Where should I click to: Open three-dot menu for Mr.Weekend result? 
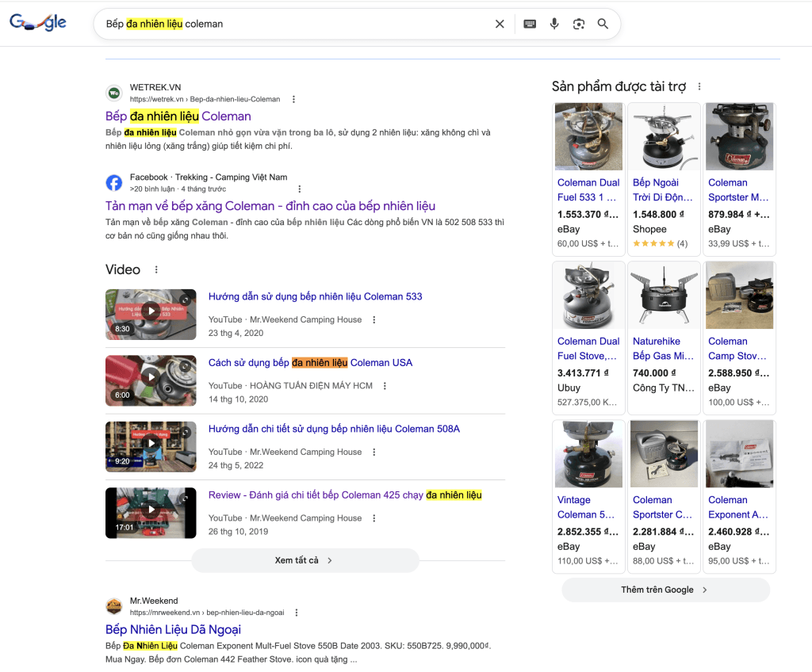[x=297, y=613]
